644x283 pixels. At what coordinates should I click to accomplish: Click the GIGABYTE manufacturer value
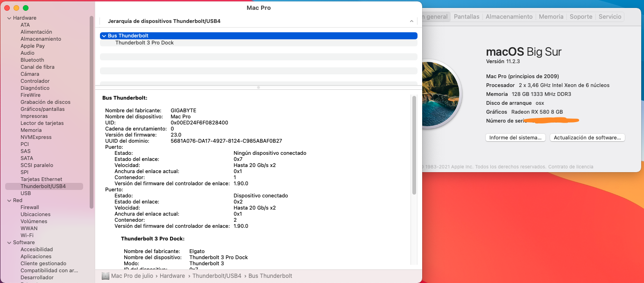[184, 110]
